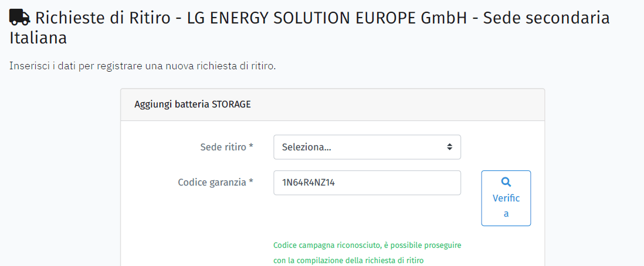This screenshot has width=644, height=266.
Task: Click the Sede ritiro select arrows
Action: 449,147
